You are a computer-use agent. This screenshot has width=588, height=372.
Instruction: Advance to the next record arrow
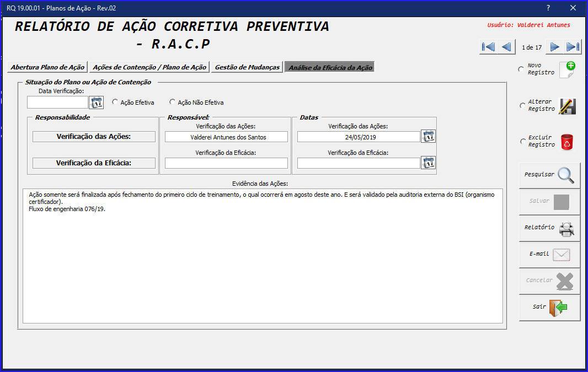coord(555,47)
